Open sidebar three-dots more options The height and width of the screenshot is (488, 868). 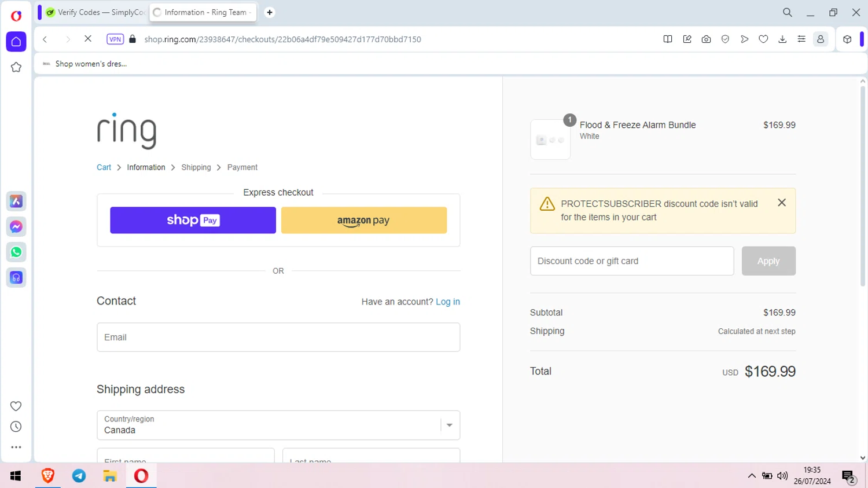[x=16, y=447]
